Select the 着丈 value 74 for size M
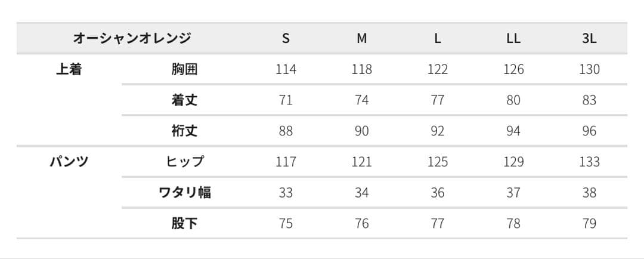This screenshot has height=259, width=644. tap(361, 100)
